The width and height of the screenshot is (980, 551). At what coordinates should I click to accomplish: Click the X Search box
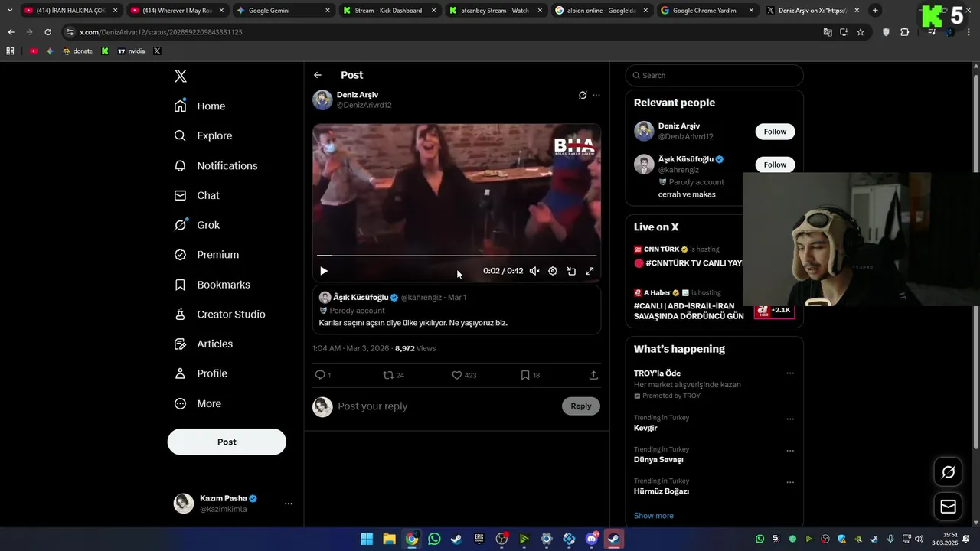click(x=714, y=75)
